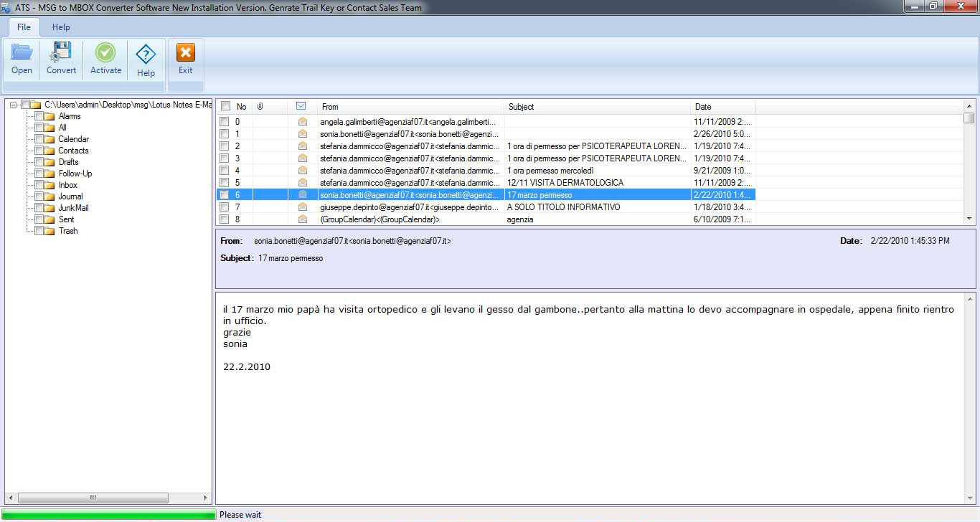Click sender angela.galimberti in row 0
The image size is (980, 522).
[407, 122]
